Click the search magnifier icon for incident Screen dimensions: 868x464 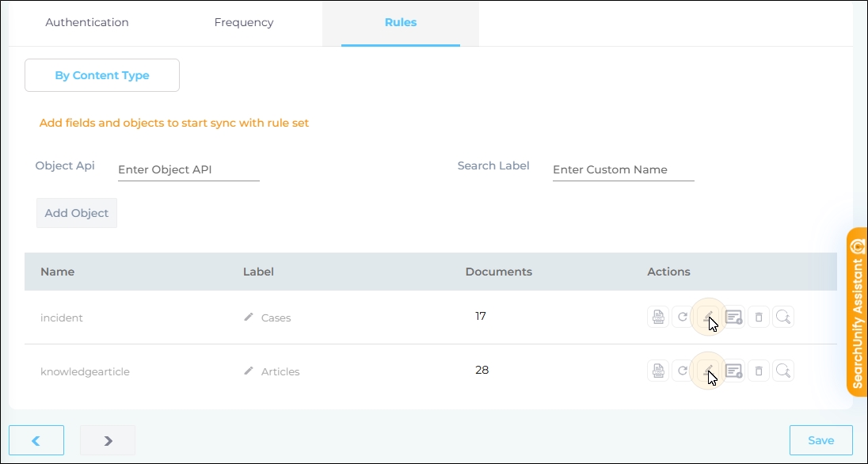pyautogui.click(x=782, y=318)
